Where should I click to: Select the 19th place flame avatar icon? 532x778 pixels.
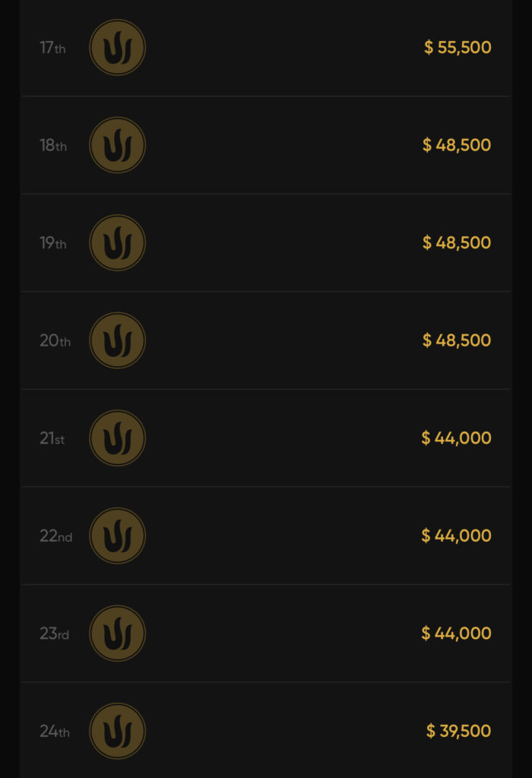pyautogui.click(x=117, y=243)
